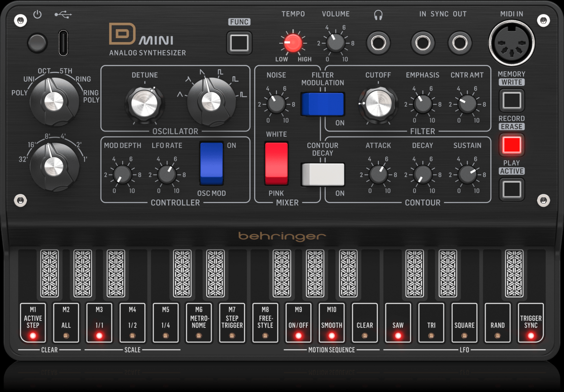Select the SAW LFO key
Screen dimensions: 564x392
[398, 322]
